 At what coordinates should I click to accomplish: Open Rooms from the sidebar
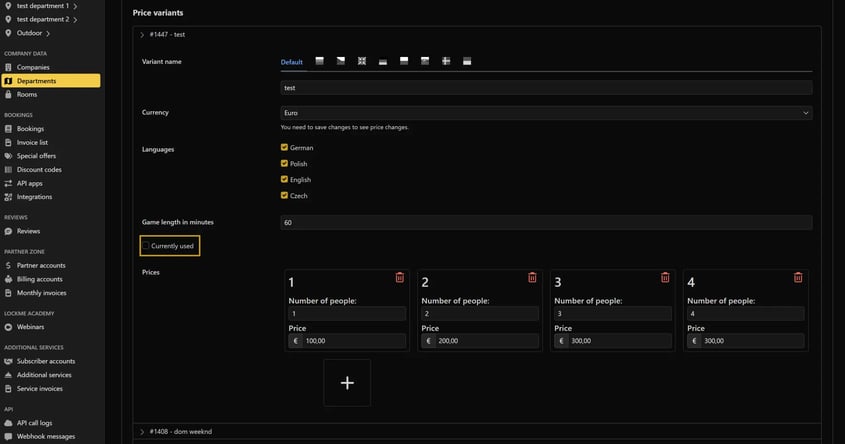pyautogui.click(x=27, y=95)
